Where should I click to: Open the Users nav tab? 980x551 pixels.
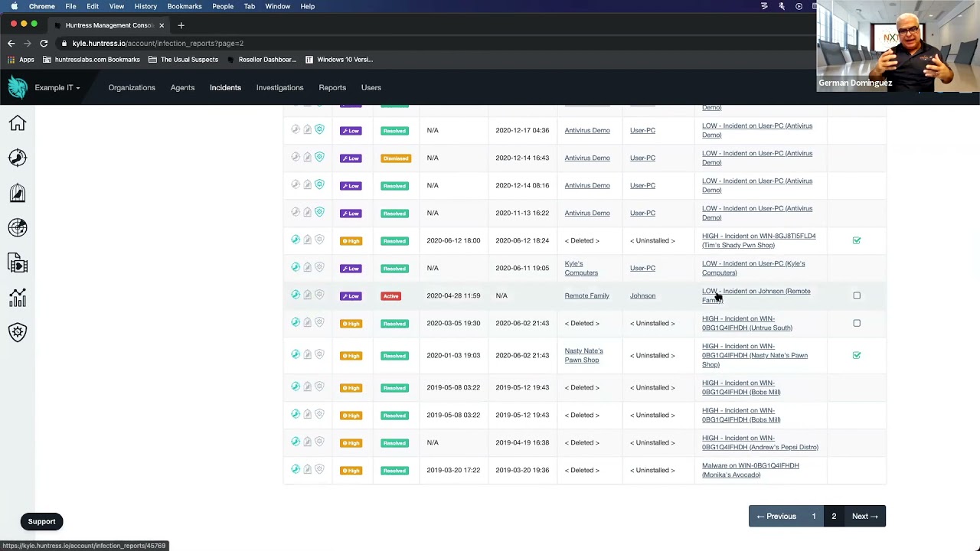tap(371, 87)
